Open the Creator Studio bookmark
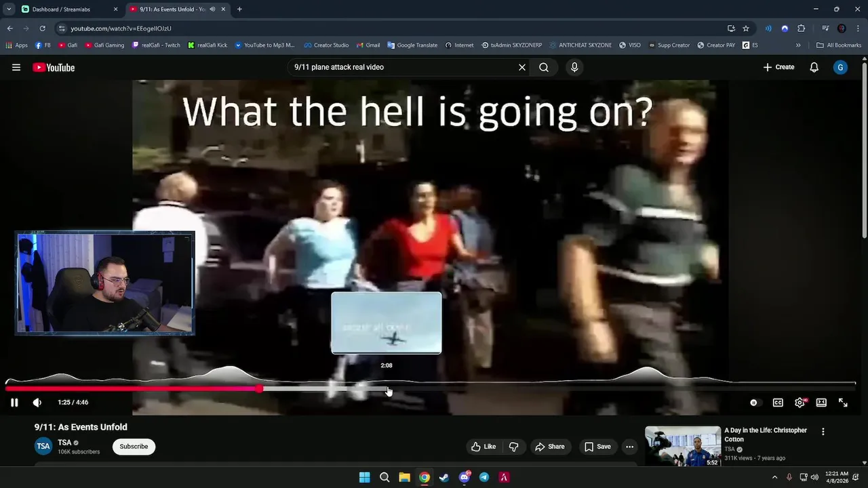Image resolution: width=868 pixels, height=488 pixels. 326,45
